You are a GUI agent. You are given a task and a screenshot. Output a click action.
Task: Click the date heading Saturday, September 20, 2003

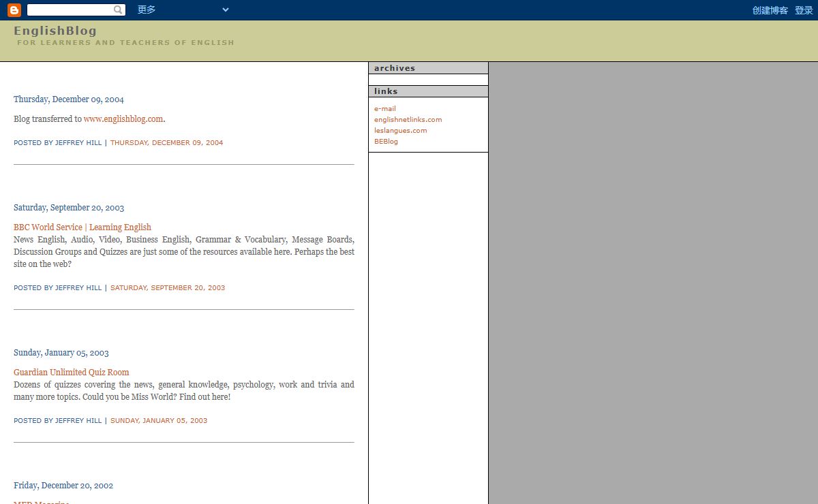[x=69, y=208]
